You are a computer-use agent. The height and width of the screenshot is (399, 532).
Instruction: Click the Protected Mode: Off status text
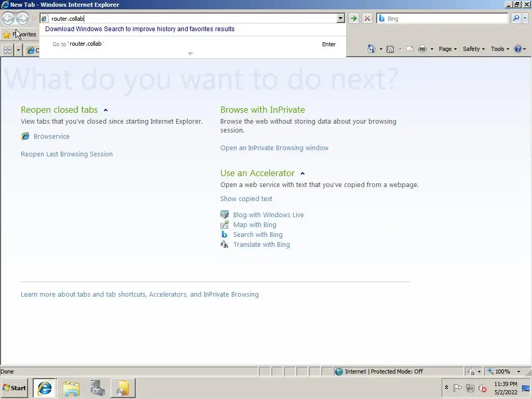click(396, 371)
